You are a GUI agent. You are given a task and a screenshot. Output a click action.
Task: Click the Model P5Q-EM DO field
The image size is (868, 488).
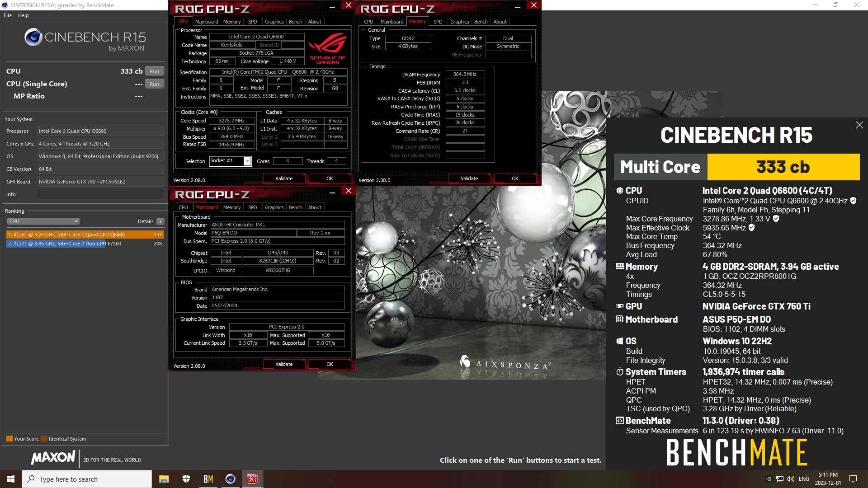tap(253, 233)
